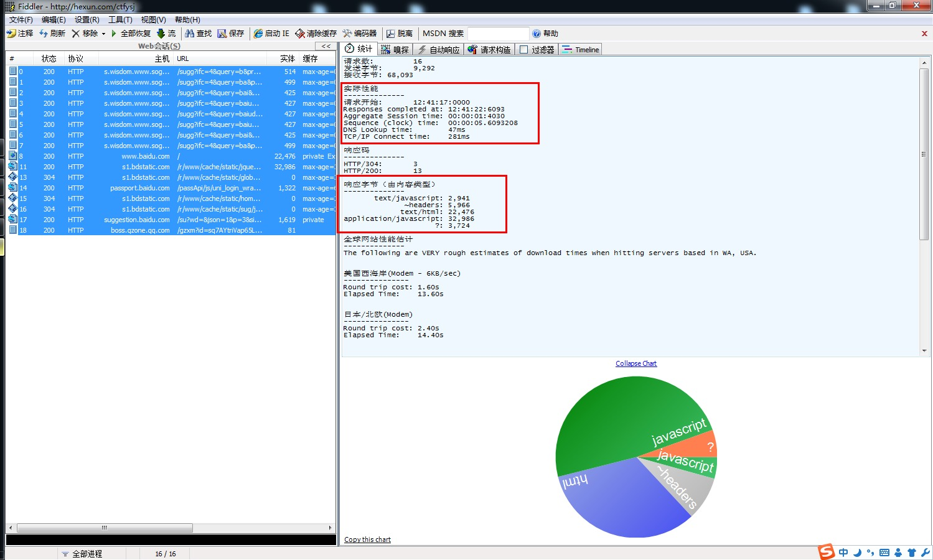This screenshot has height=560, width=933.
Task: Launch IE via the 启动 IE icon
Action: coord(271,33)
